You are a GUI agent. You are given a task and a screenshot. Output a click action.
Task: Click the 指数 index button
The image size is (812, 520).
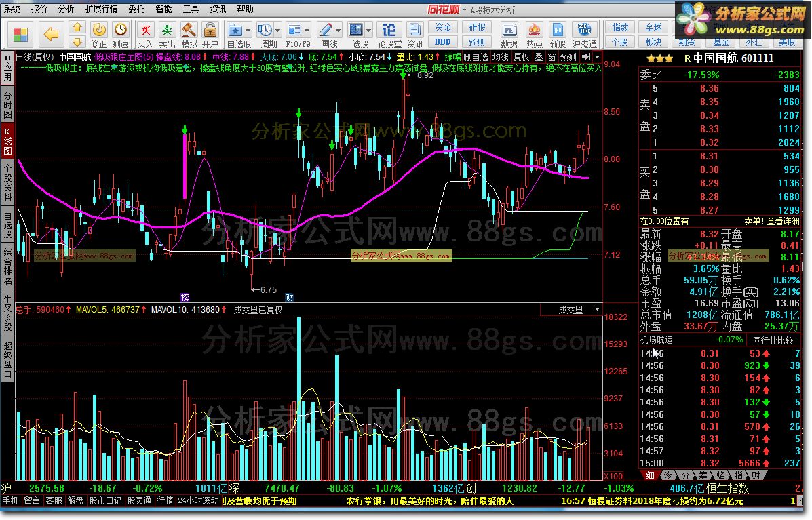[x=620, y=27]
